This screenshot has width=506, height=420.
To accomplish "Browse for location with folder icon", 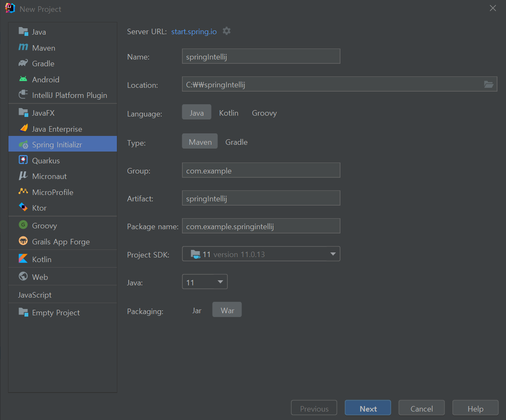I will coord(489,84).
